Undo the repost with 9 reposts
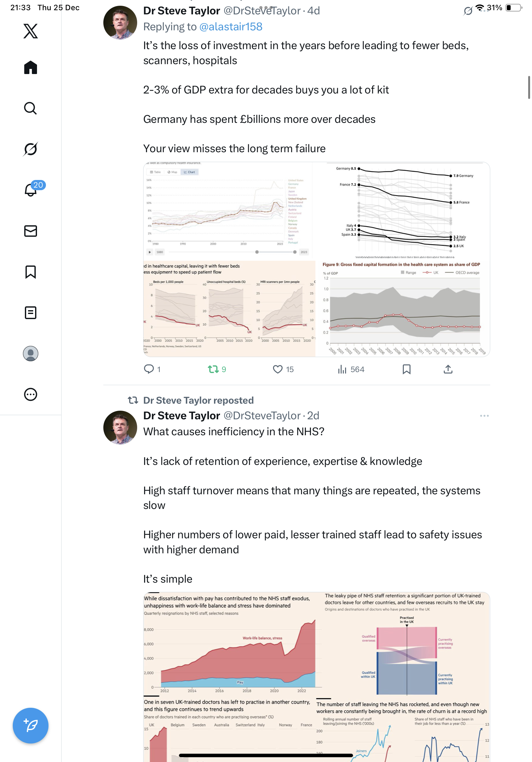Image resolution: width=532 pixels, height=762 pixels. pyautogui.click(x=213, y=369)
